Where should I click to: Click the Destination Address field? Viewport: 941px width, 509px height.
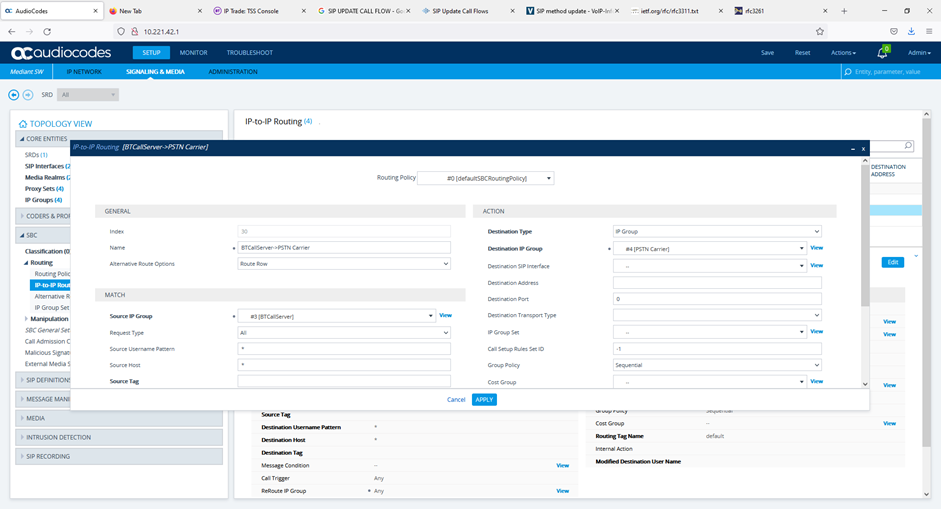[x=717, y=283]
